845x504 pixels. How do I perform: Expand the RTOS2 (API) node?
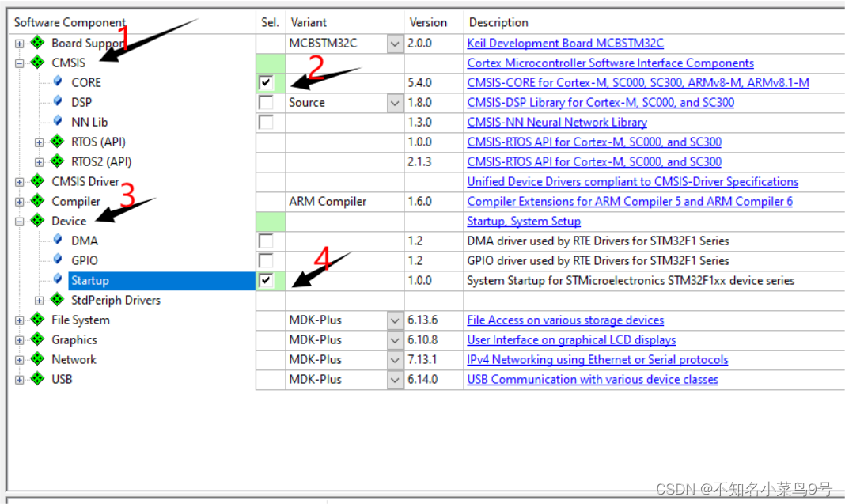tap(40, 162)
